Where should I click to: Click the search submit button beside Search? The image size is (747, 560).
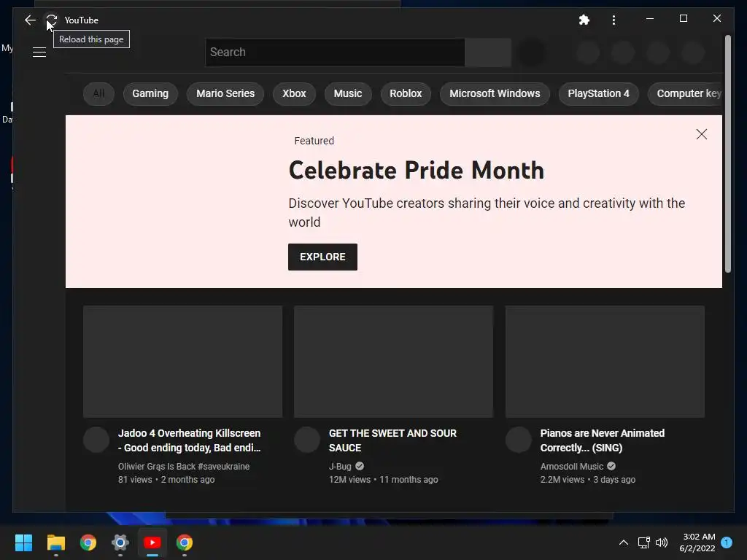pyautogui.click(x=488, y=52)
